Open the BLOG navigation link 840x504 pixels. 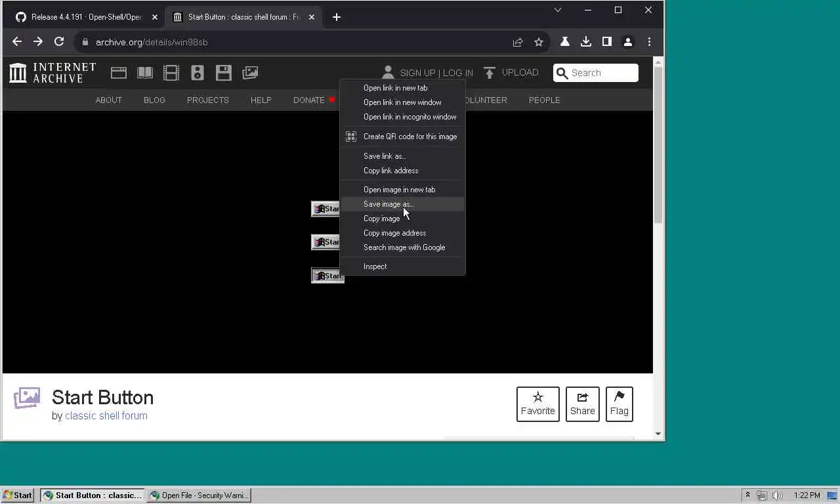154,100
